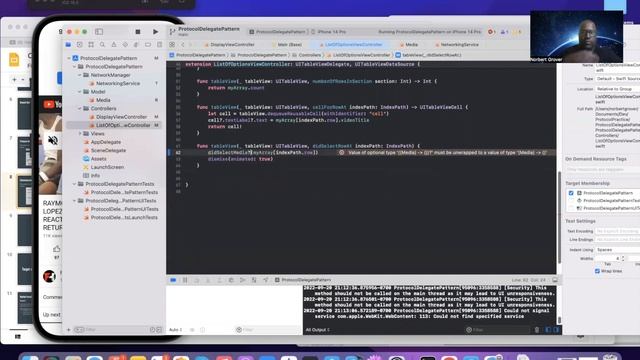Show the variables view pane button
This screenshot has width=640, height=360.
[x=548, y=330]
